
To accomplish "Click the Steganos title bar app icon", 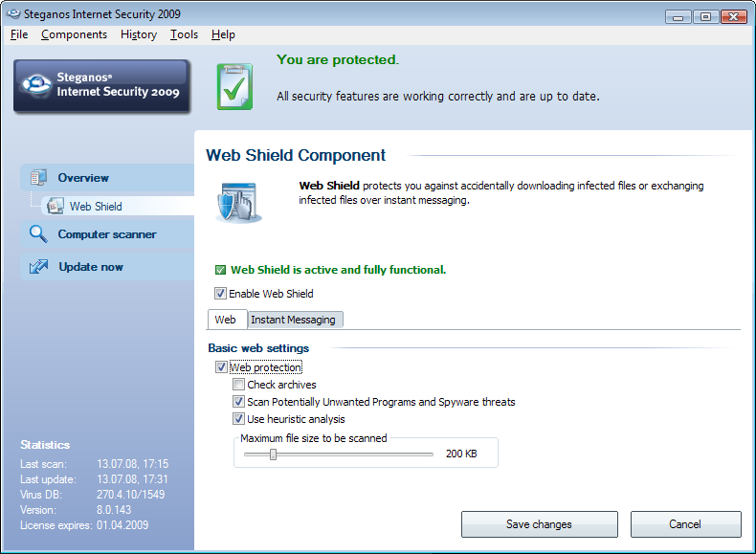I will [x=13, y=14].
